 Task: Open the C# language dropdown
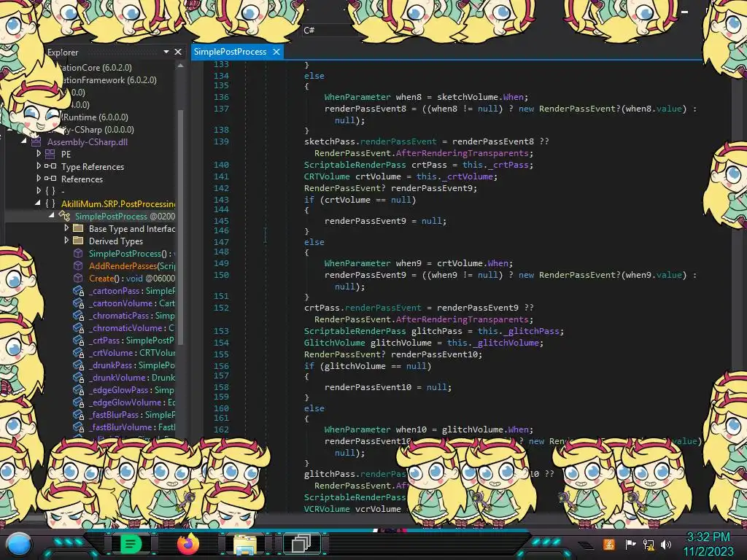pyautogui.click(x=330, y=30)
